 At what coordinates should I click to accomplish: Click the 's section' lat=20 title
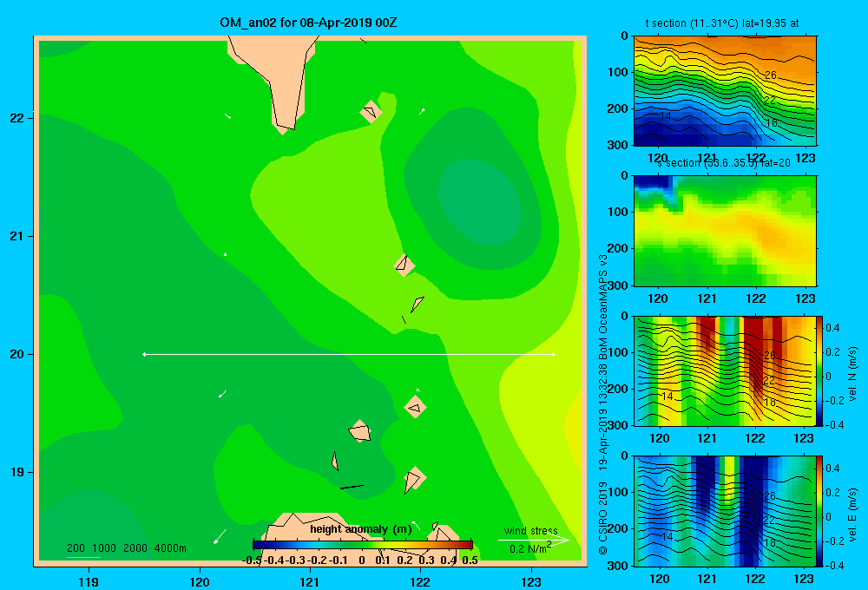(x=723, y=163)
